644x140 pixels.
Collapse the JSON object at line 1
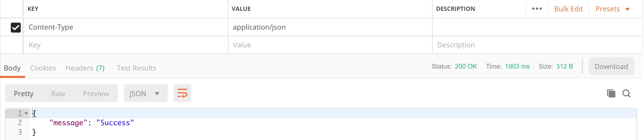click(26, 113)
